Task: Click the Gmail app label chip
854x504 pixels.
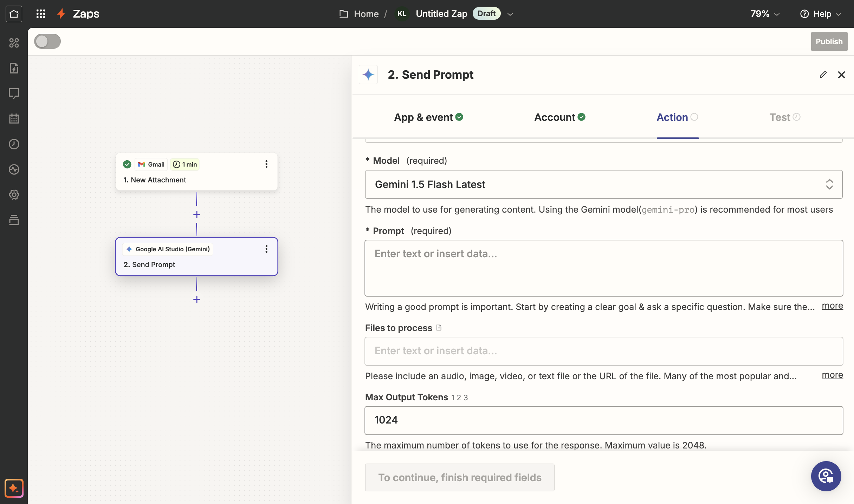Action: (x=151, y=164)
